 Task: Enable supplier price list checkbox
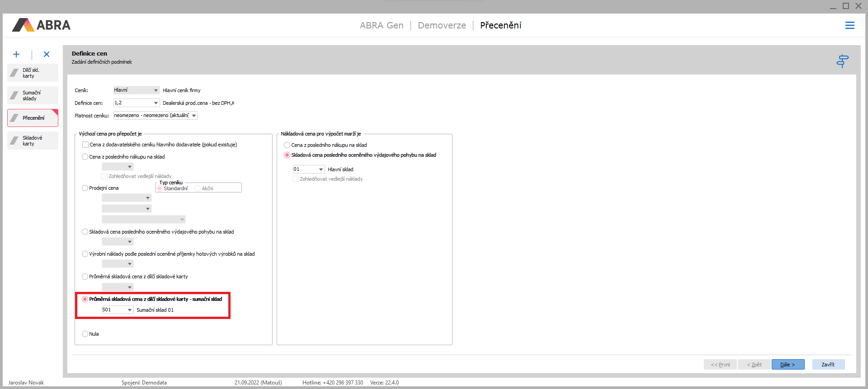click(x=85, y=145)
